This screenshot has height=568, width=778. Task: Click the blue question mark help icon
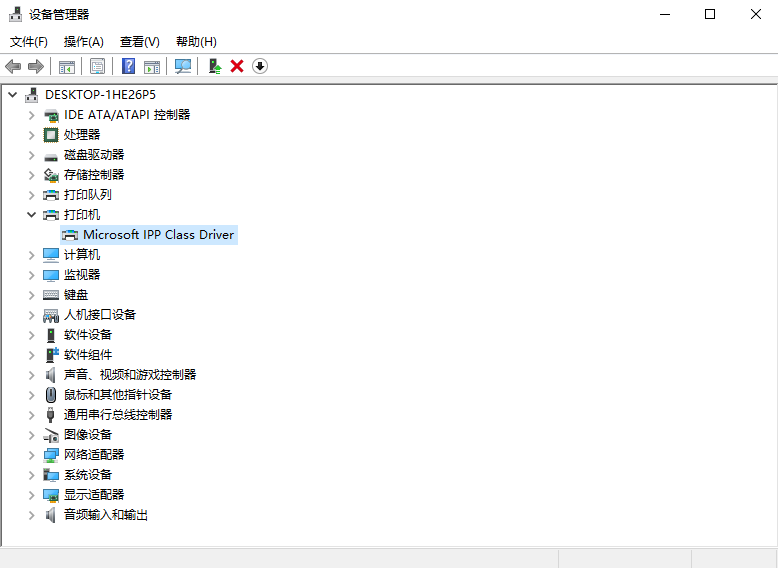128,66
